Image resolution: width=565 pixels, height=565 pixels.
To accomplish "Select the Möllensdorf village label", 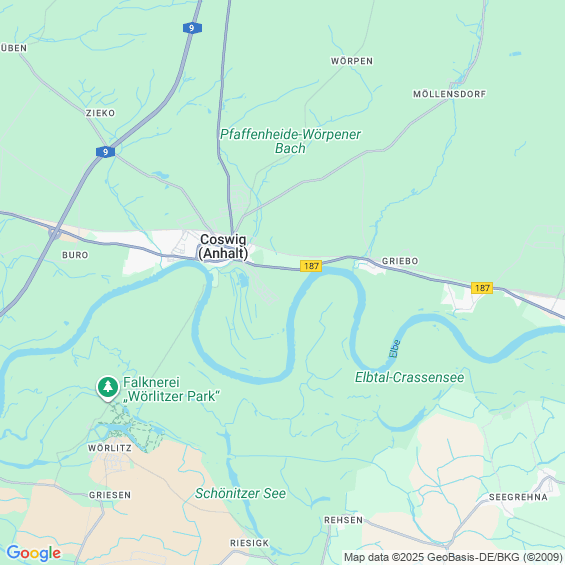I will 450,94.
